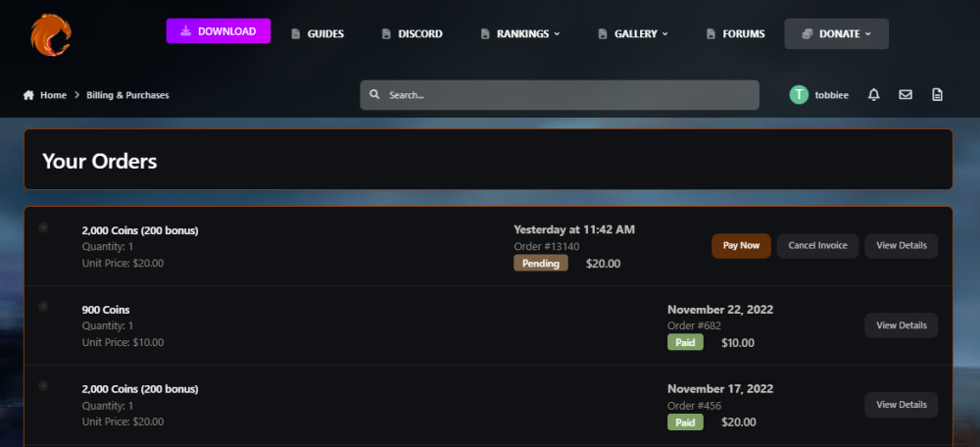The height and width of the screenshot is (447, 980).
Task: Click the Home house icon in breadcrumb
Action: pyautogui.click(x=28, y=95)
